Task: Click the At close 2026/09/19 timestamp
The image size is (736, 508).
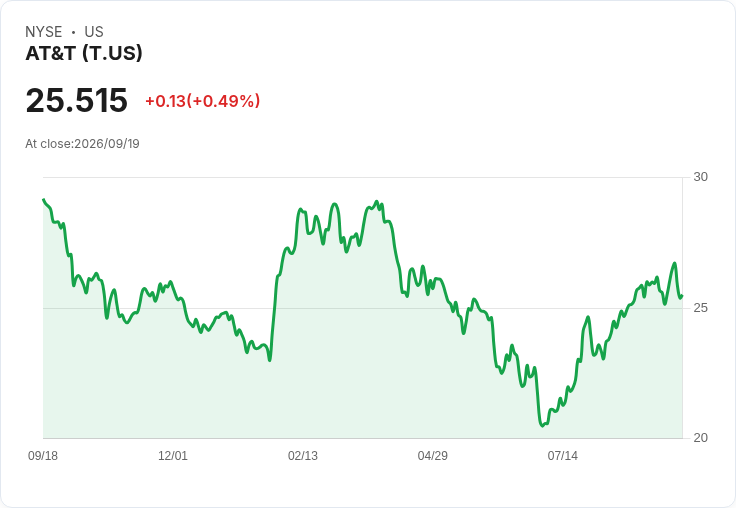Action: tap(83, 144)
